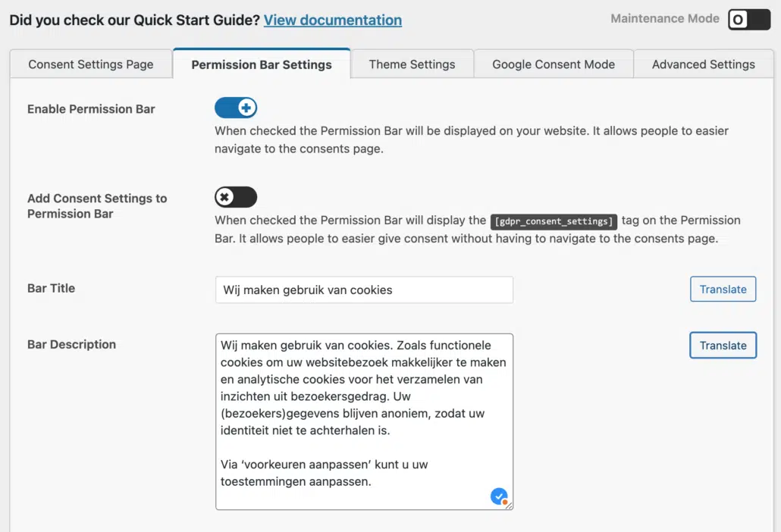This screenshot has height=532, width=781.
Task: Click the textarea resize handle corner
Action: coord(509,505)
